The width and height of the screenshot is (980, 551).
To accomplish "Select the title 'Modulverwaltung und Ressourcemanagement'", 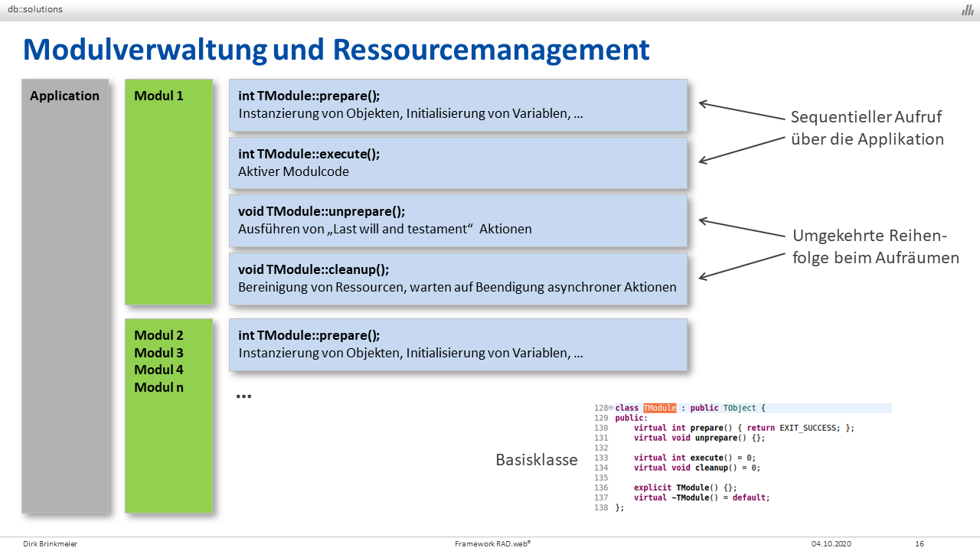I will pyautogui.click(x=336, y=49).
